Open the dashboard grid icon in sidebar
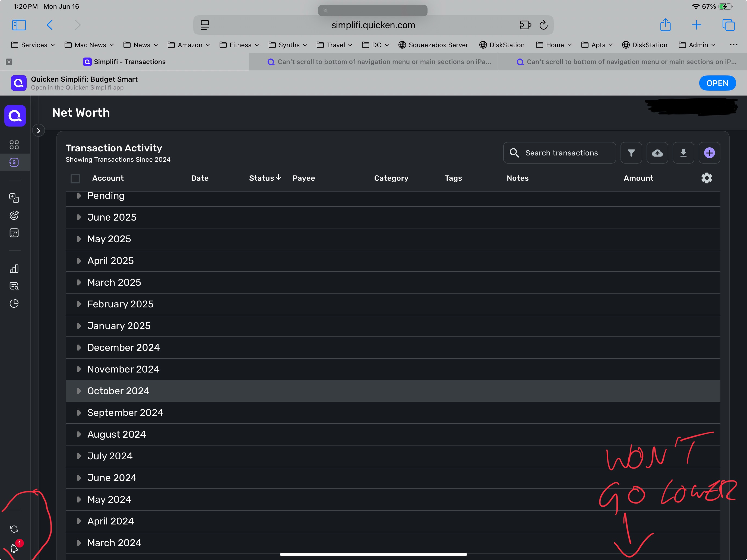 (14, 145)
